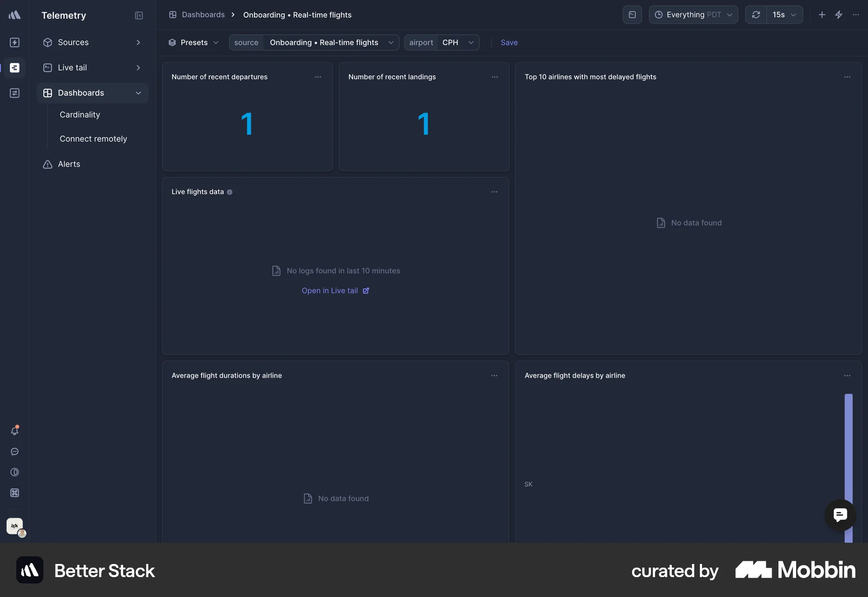Viewport: 868px width, 597px height.
Task: Open the chat bubble support icon
Action: click(x=15, y=452)
